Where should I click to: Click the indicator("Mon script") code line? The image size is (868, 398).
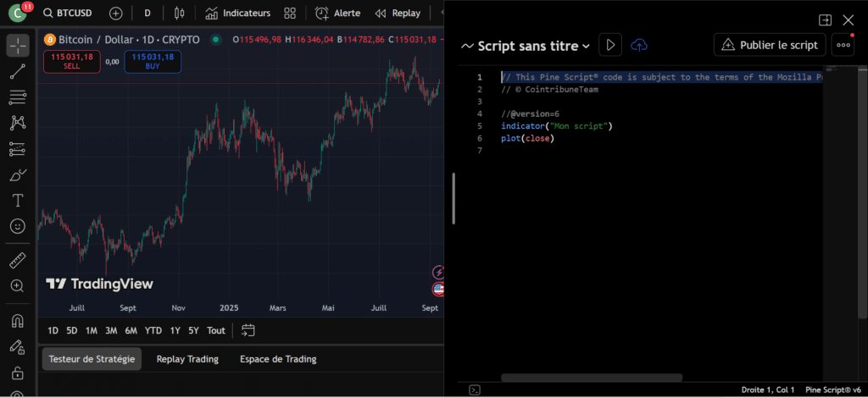click(x=556, y=126)
